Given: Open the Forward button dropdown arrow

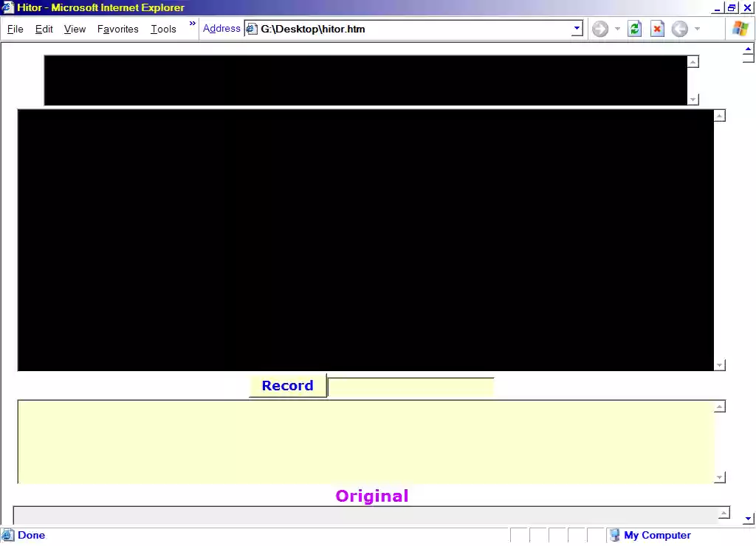Looking at the screenshot, I should click(617, 29).
